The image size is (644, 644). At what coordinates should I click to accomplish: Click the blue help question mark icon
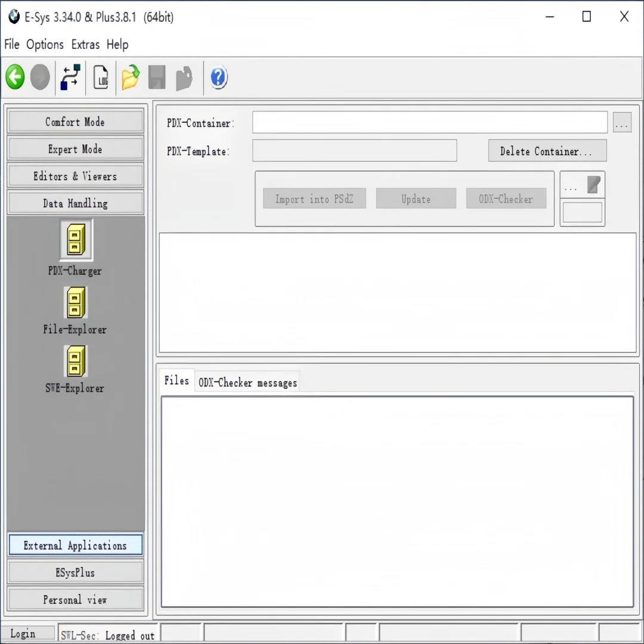click(218, 77)
